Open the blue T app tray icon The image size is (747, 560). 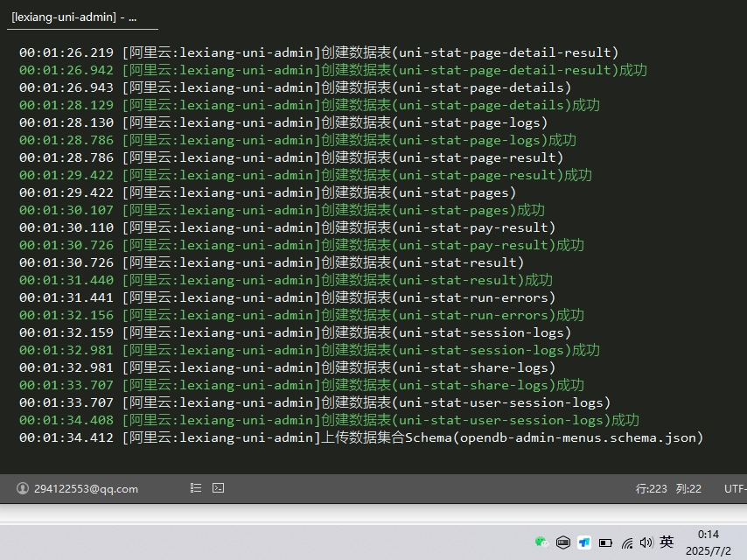(584, 542)
